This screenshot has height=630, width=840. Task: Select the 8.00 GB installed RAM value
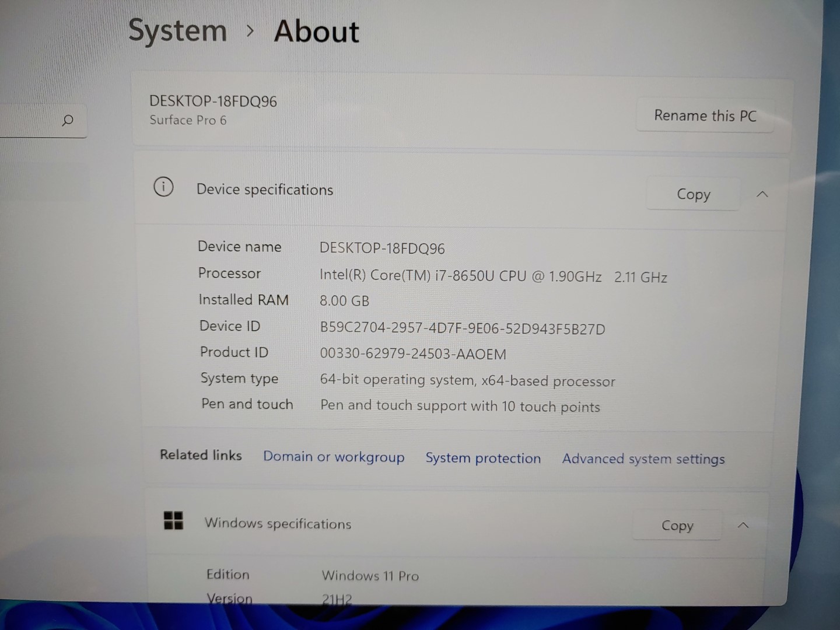click(x=344, y=301)
